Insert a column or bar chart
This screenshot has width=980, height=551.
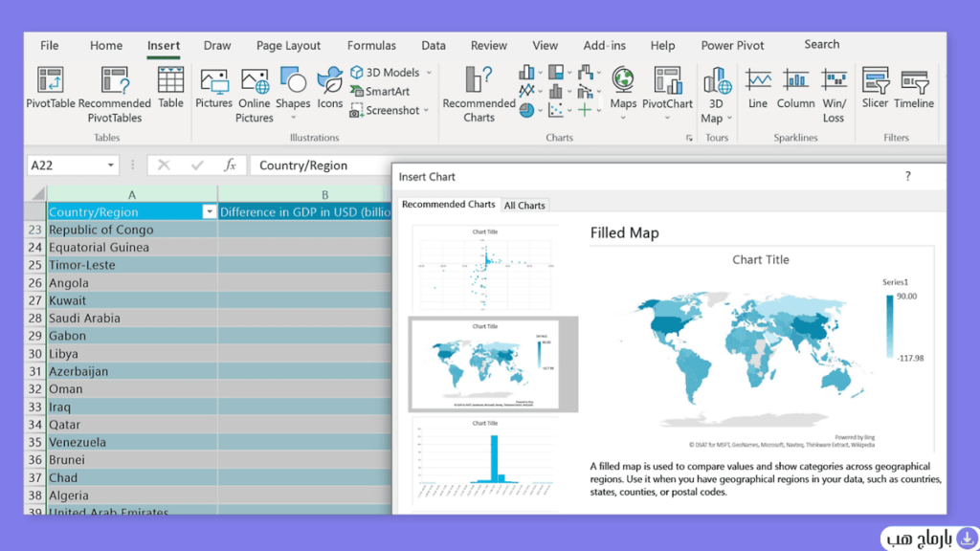click(x=526, y=73)
